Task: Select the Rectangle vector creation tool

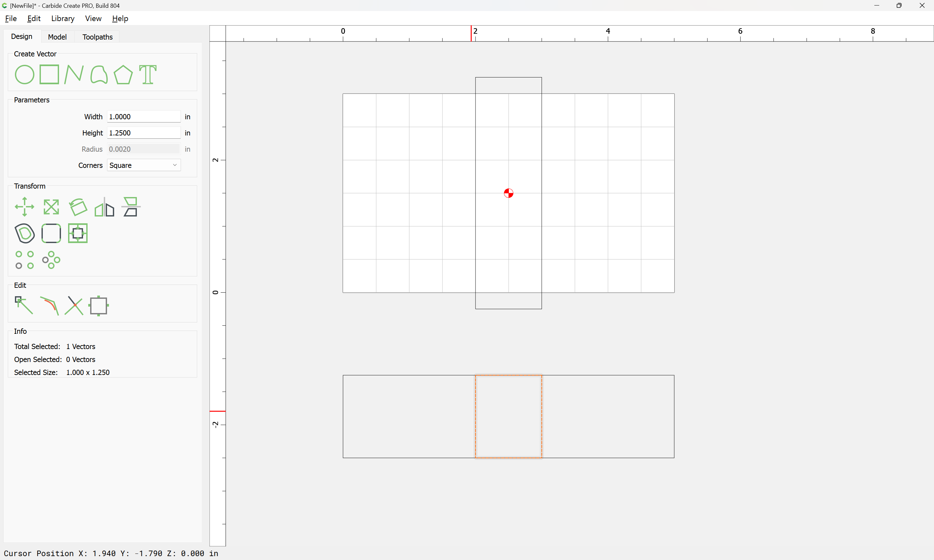Action: point(49,74)
